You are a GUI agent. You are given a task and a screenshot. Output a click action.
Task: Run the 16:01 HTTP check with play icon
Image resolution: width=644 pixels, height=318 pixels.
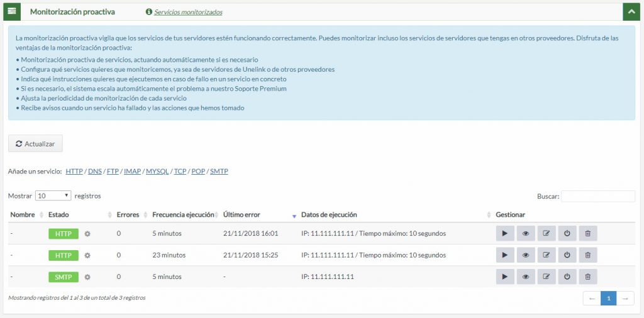(505, 234)
